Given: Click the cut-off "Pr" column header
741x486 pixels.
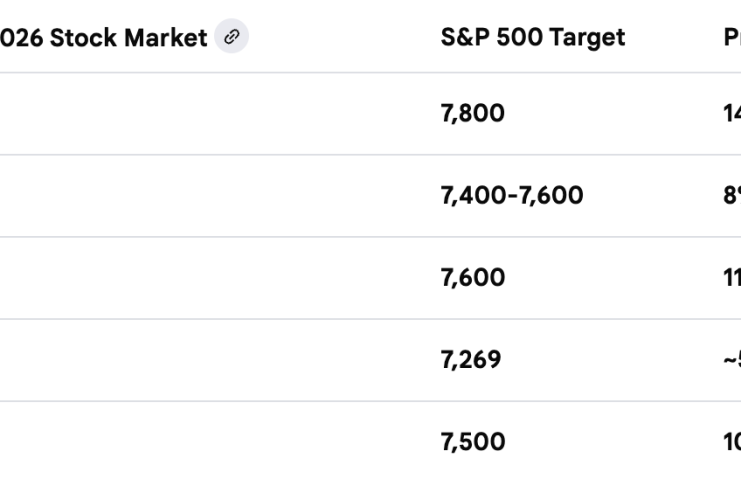Looking at the screenshot, I should 731,38.
